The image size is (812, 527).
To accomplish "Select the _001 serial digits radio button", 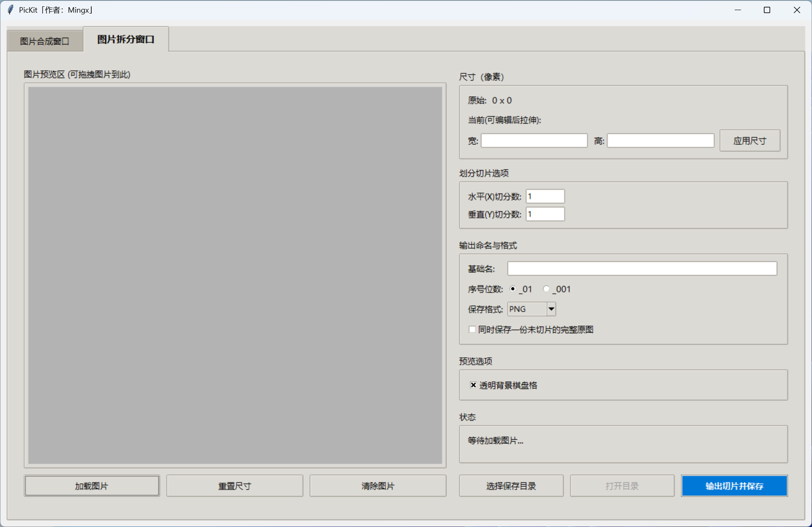I will click(x=546, y=288).
